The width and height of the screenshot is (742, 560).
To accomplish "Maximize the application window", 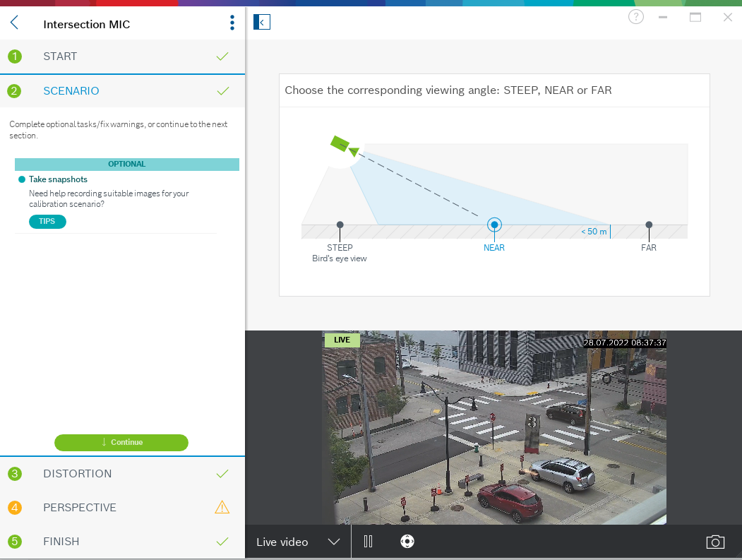I will tap(695, 17).
